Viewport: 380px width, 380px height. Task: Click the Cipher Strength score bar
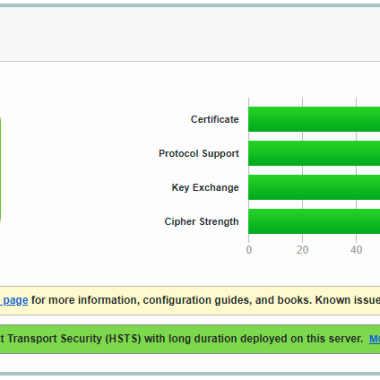tap(314, 221)
